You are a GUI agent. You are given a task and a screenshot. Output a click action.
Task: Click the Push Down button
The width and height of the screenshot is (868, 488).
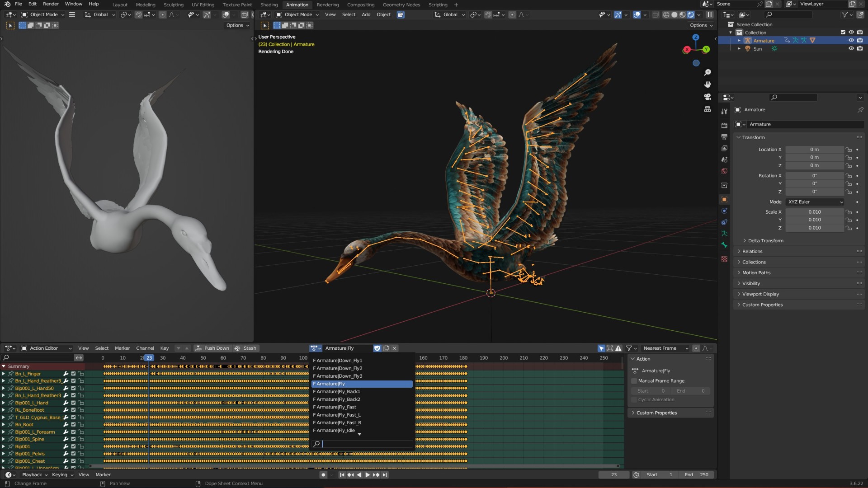tap(212, 348)
